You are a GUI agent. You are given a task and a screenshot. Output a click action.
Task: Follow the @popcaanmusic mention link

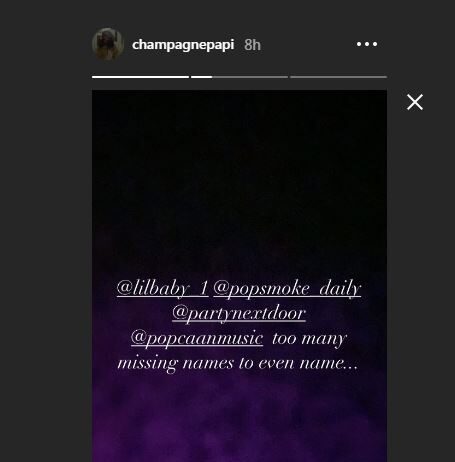197,338
